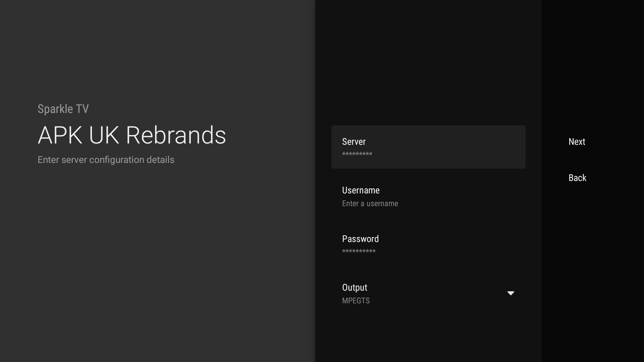The width and height of the screenshot is (644, 362).
Task: Expand the Output dropdown arrow
Action: [x=511, y=293]
